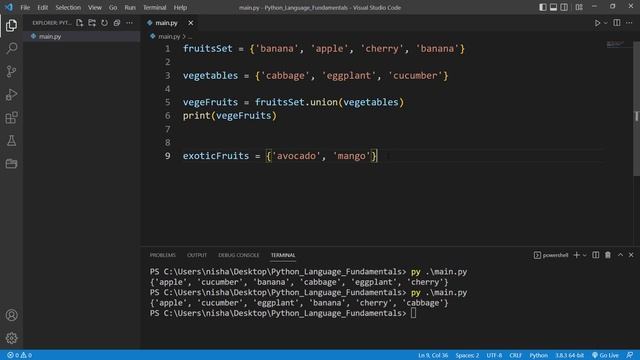The height and width of the screenshot is (360, 640).
Task: Open the Run and Debug view
Action: pyautogui.click(x=11, y=95)
